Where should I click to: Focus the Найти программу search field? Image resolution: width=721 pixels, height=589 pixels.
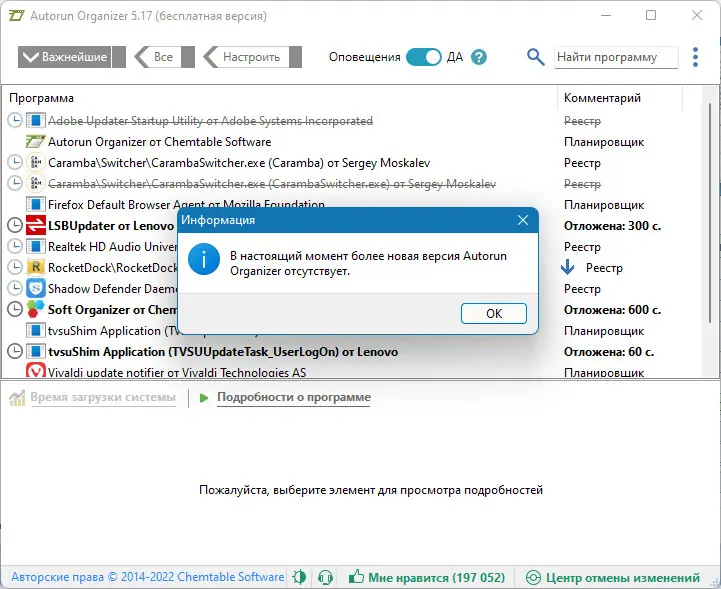(616, 57)
